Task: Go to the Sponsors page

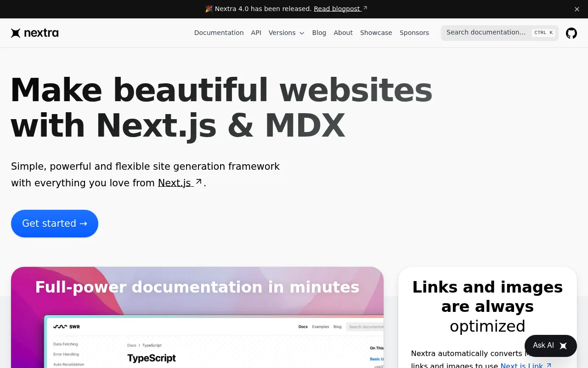Action: [414, 33]
